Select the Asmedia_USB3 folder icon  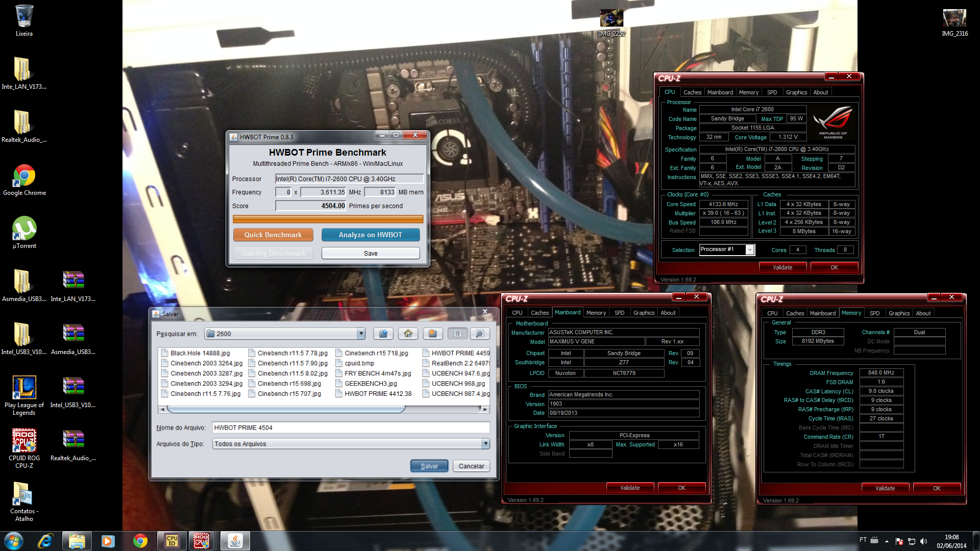[24, 286]
